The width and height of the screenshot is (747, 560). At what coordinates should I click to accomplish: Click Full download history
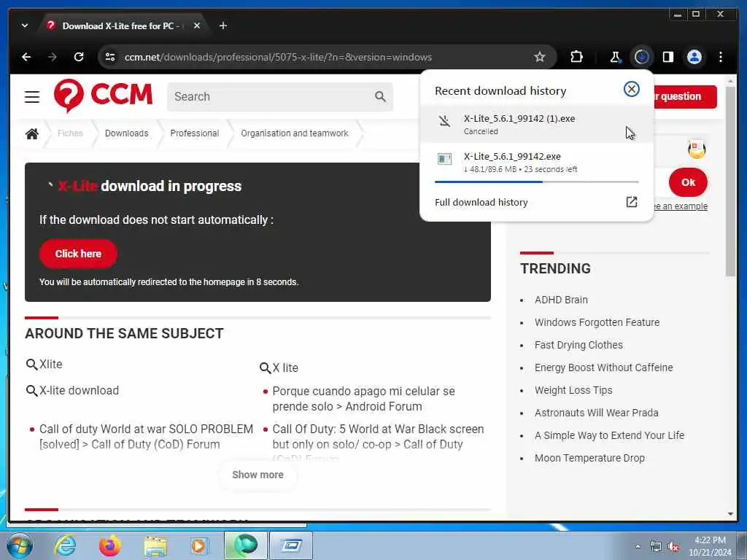point(481,203)
